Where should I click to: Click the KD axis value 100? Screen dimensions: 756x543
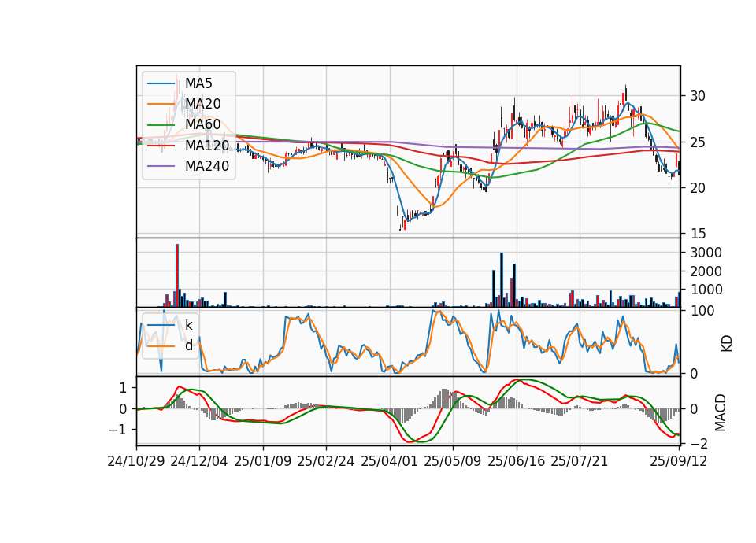pos(702,311)
